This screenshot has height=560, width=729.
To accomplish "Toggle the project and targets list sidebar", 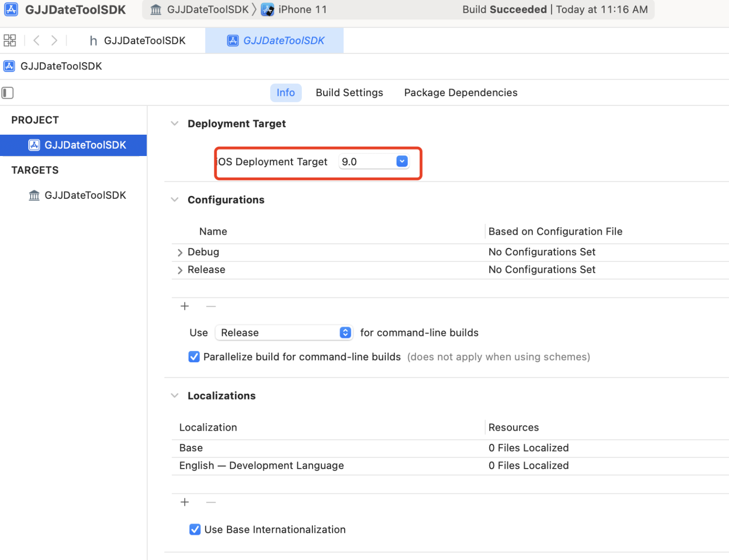I will [8, 92].
